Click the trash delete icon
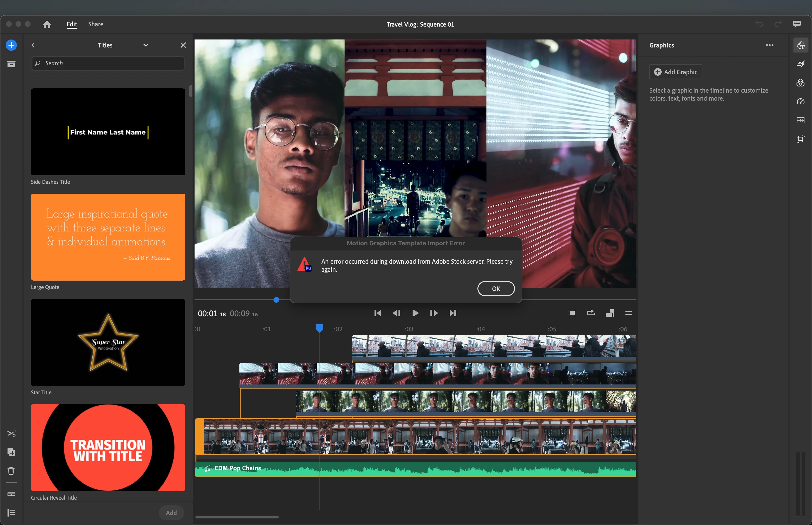The width and height of the screenshot is (812, 525). pyautogui.click(x=11, y=471)
